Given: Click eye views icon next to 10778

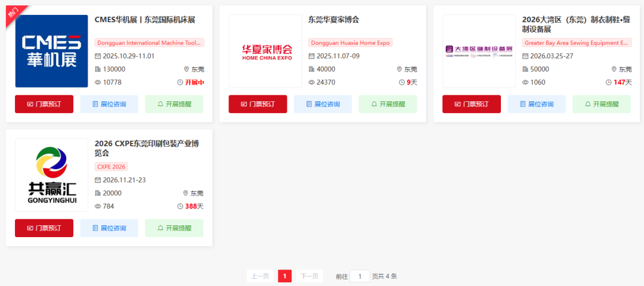Looking at the screenshot, I should click(98, 82).
